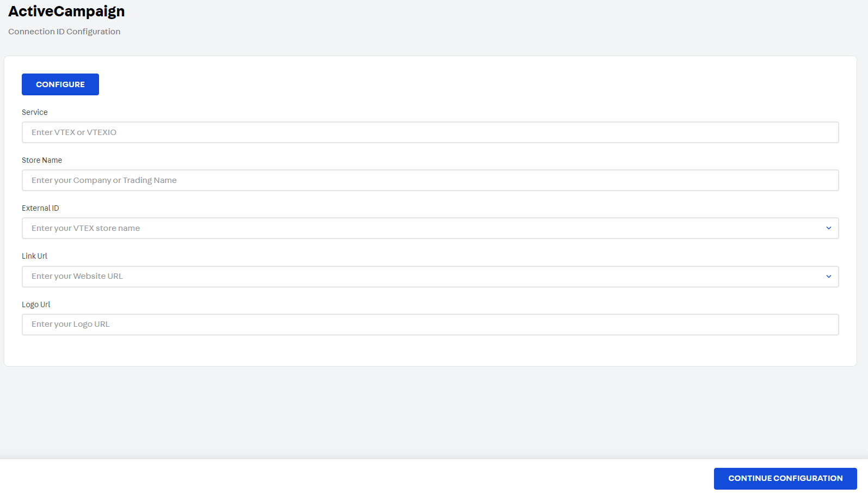868x494 pixels.
Task: Click the blue CONFIGURE button
Action: click(x=60, y=84)
